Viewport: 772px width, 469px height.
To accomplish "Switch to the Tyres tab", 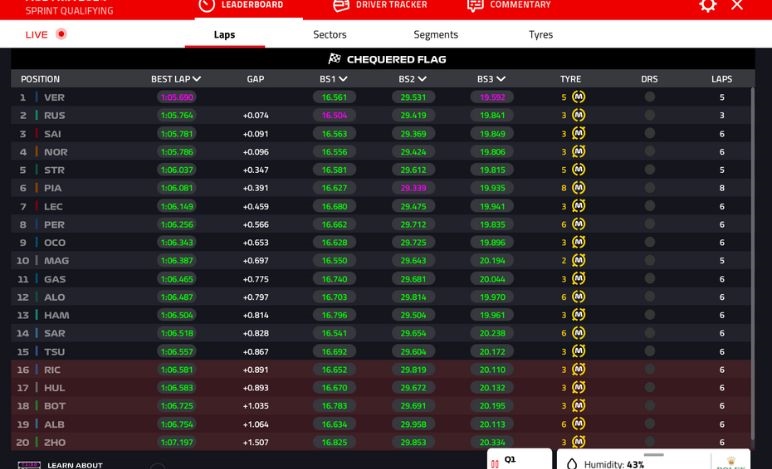I will coord(540,34).
